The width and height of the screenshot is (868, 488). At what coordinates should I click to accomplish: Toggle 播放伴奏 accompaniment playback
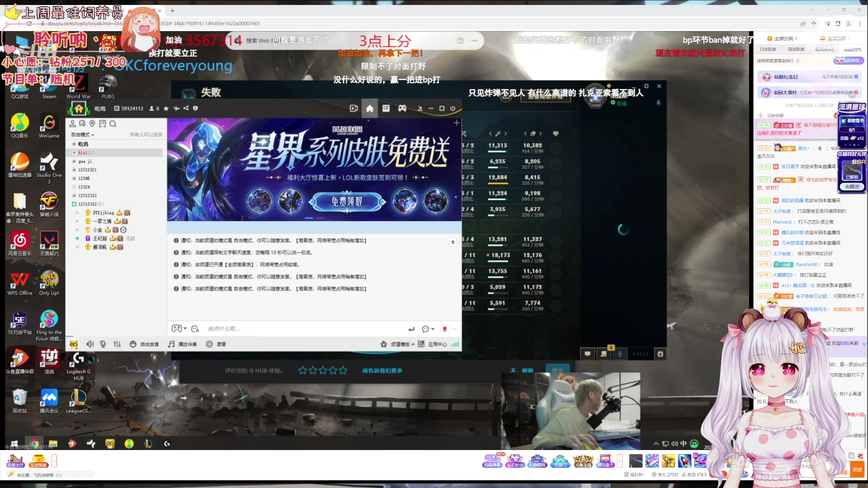(x=183, y=344)
